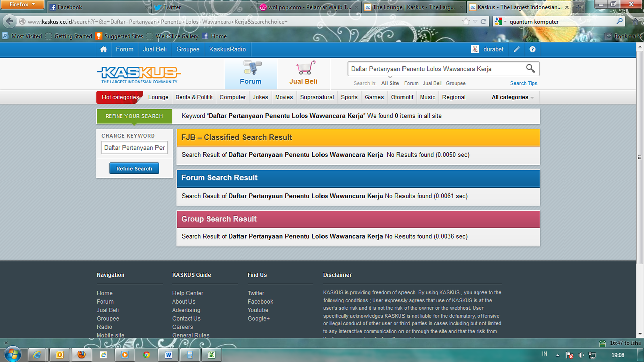644x362 pixels.
Task: Select All Site search scope
Action: tap(390, 83)
